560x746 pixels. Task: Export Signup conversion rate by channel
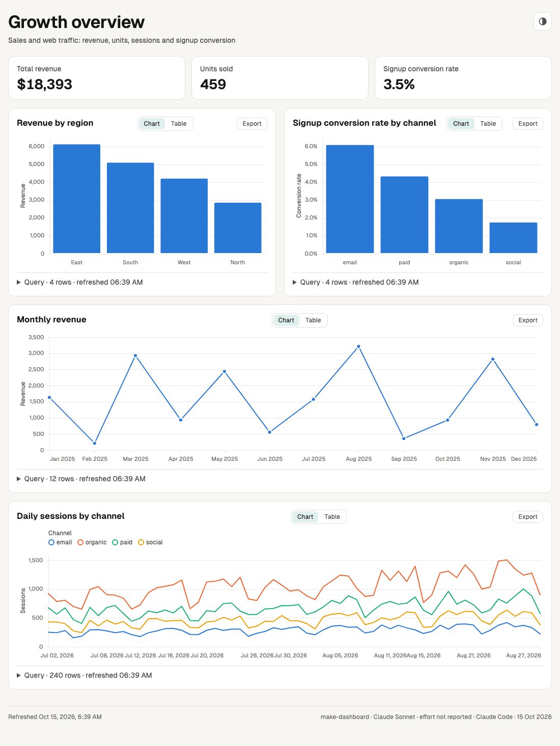tap(528, 124)
